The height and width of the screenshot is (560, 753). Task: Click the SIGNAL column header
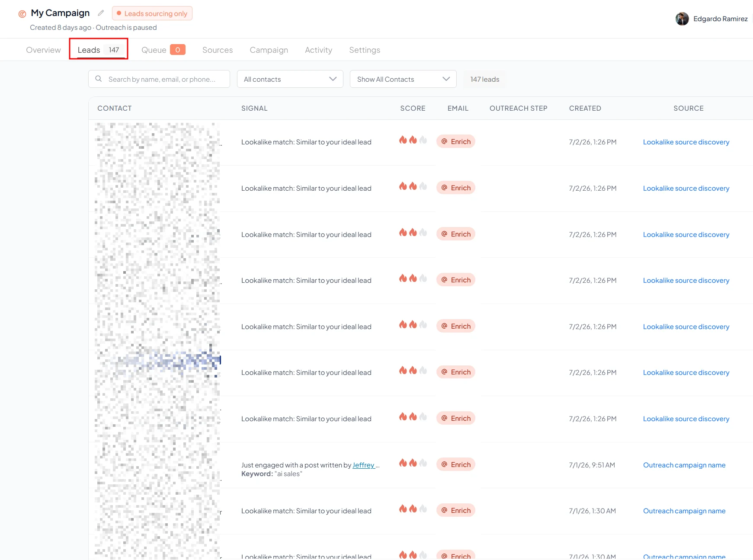click(x=254, y=108)
